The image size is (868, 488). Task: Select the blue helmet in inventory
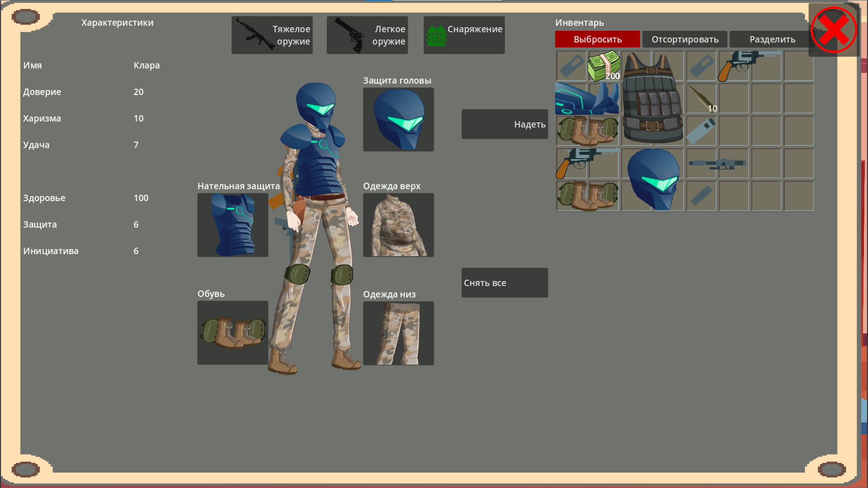[652, 178]
